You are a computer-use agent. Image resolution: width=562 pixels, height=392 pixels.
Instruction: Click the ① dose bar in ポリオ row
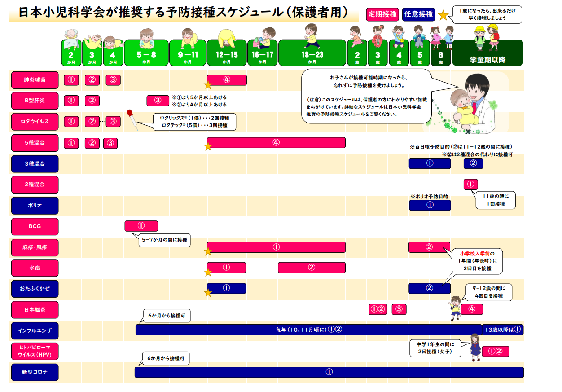pos(430,205)
